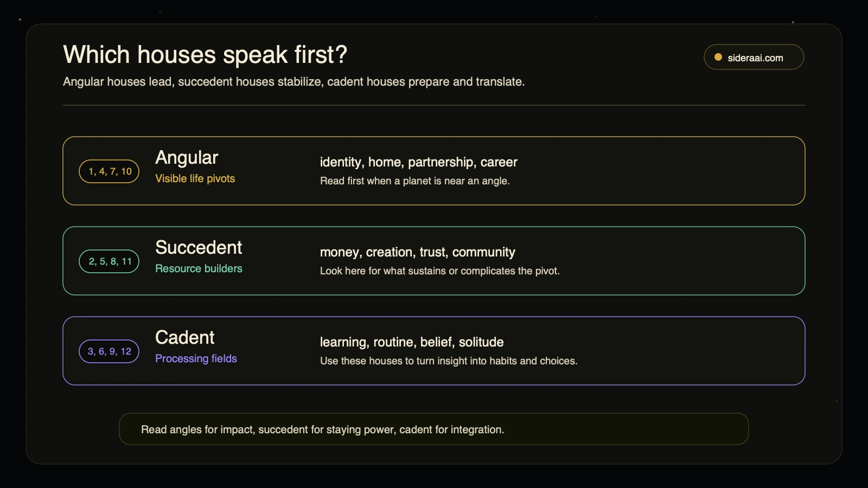This screenshot has height=488, width=868.
Task: Click the Visible life pivots label
Action: 195,178
